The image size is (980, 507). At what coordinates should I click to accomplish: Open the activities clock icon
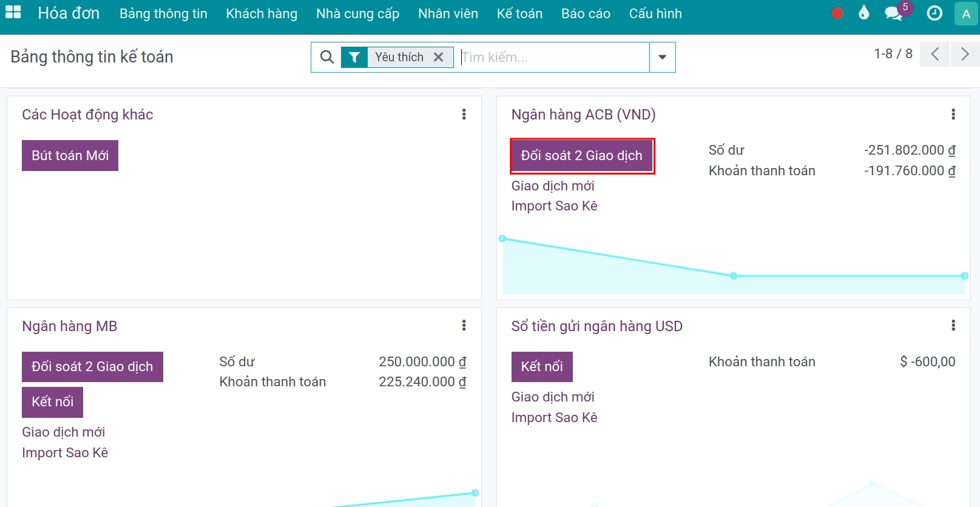934,13
